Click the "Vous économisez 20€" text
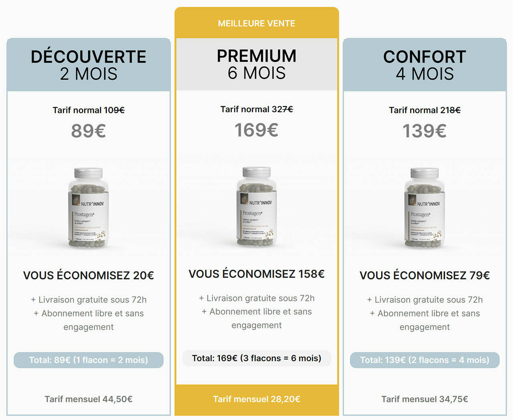This screenshot has height=420, width=513. 89,275
